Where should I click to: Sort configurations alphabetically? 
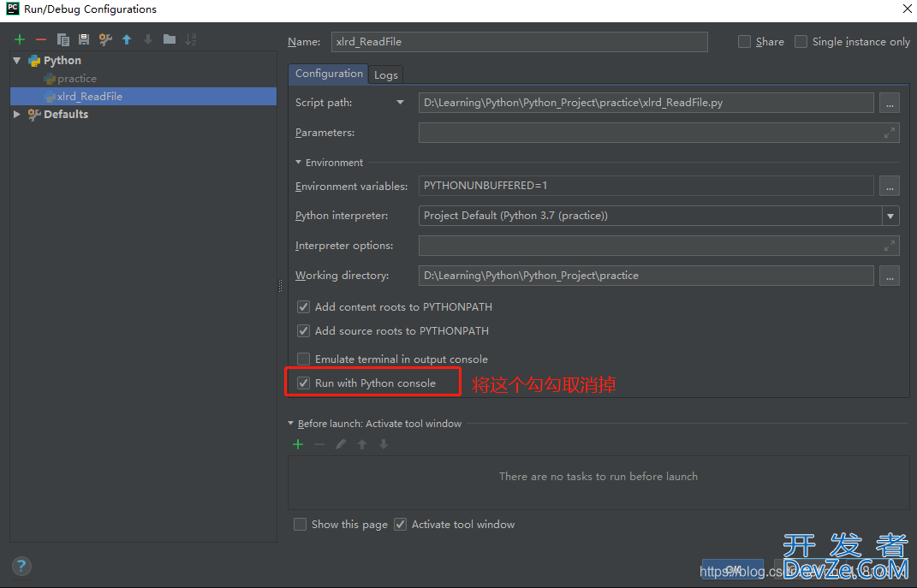coord(191,39)
